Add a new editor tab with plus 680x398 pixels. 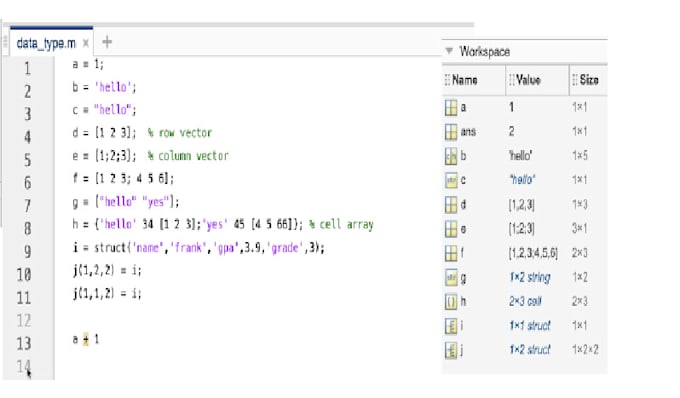pos(107,42)
